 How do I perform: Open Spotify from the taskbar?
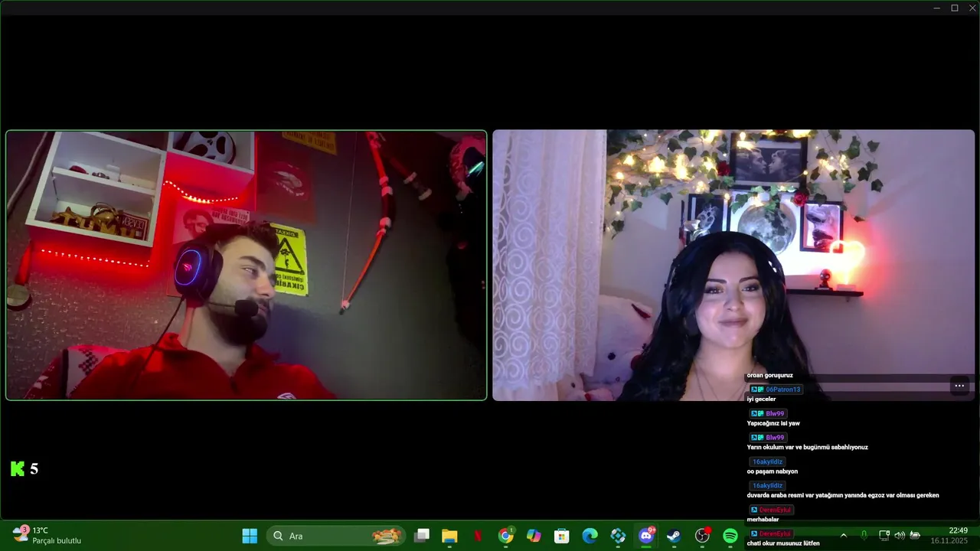[x=730, y=536]
